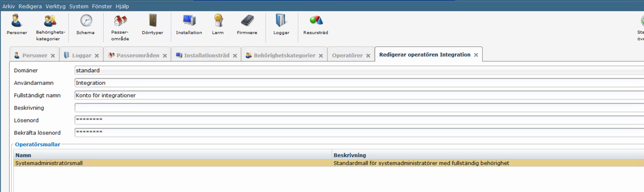Click the Operatörsmallar group heading
The width and height of the screenshot is (644, 192).
click(x=37, y=144)
